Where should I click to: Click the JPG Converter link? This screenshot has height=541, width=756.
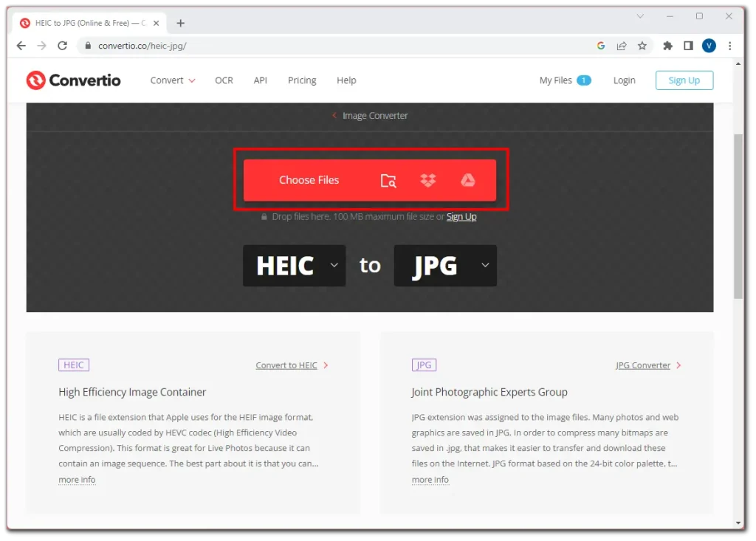coord(643,365)
